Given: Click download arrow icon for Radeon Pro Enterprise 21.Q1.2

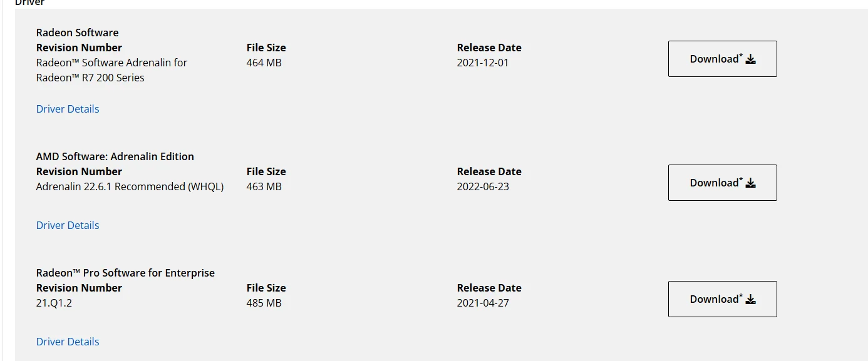Looking at the screenshot, I should (x=751, y=300).
